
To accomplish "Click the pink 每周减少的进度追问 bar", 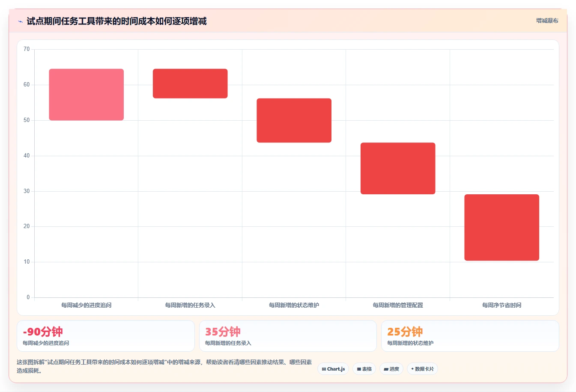I will [87, 95].
